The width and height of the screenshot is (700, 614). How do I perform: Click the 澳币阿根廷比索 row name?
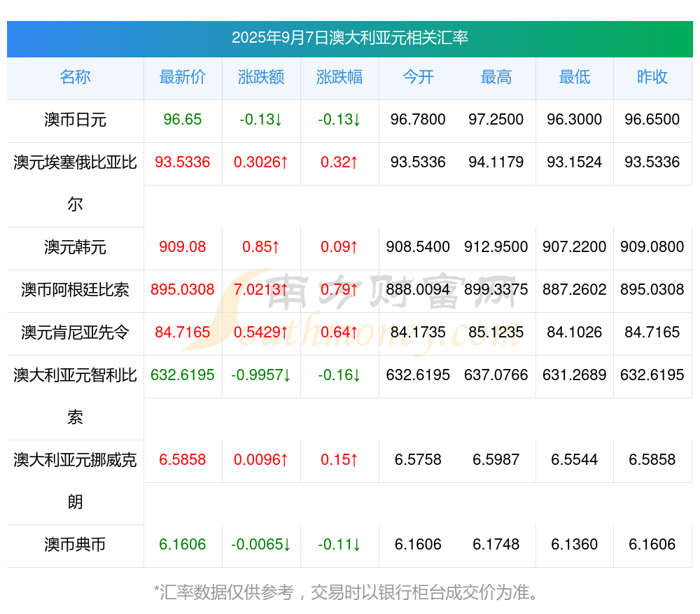[x=75, y=290]
